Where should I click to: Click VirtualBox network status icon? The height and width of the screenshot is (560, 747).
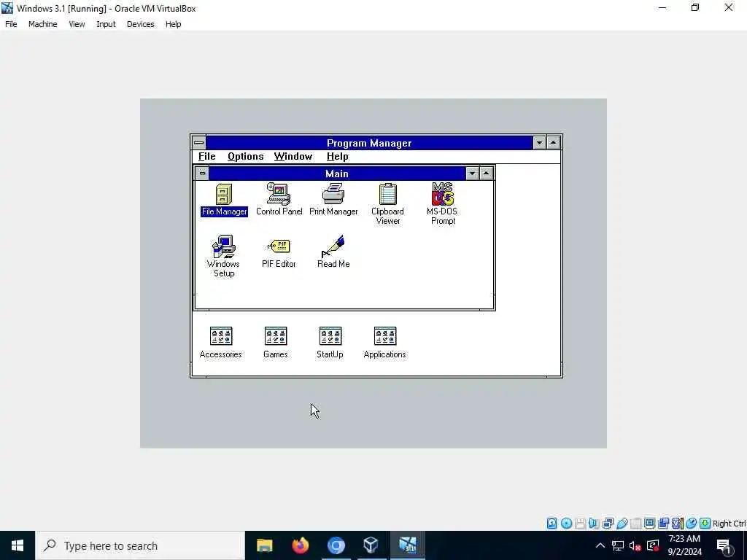(608, 524)
